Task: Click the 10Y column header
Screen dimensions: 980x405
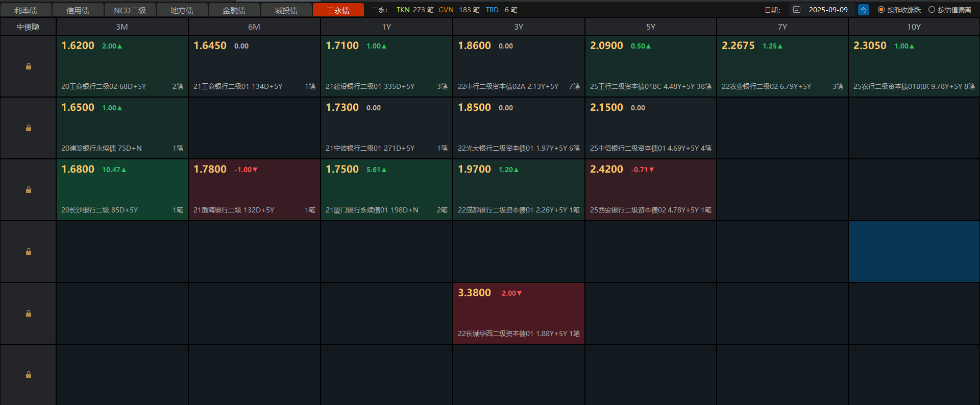Action: coord(914,27)
